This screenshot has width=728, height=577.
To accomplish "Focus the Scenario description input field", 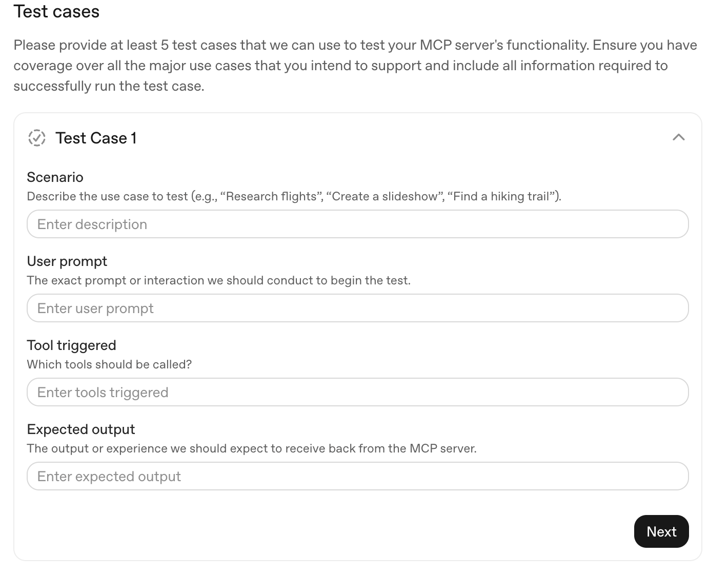I will (x=357, y=224).
